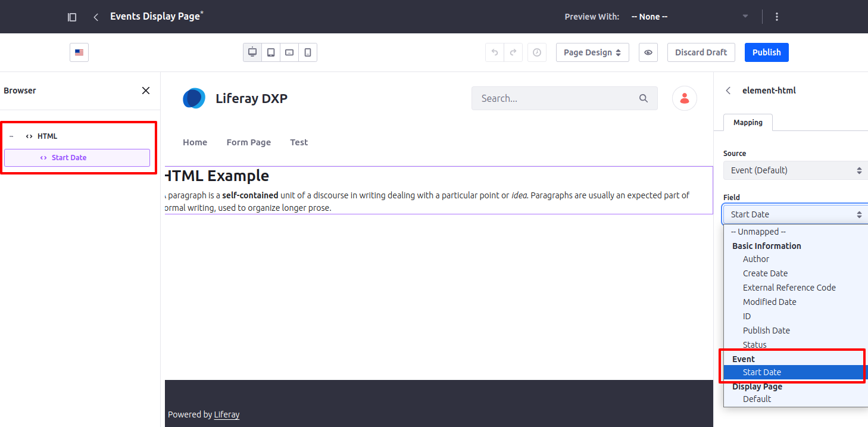Collapse the HTML tree node
This screenshot has height=427, width=868.
11,136
